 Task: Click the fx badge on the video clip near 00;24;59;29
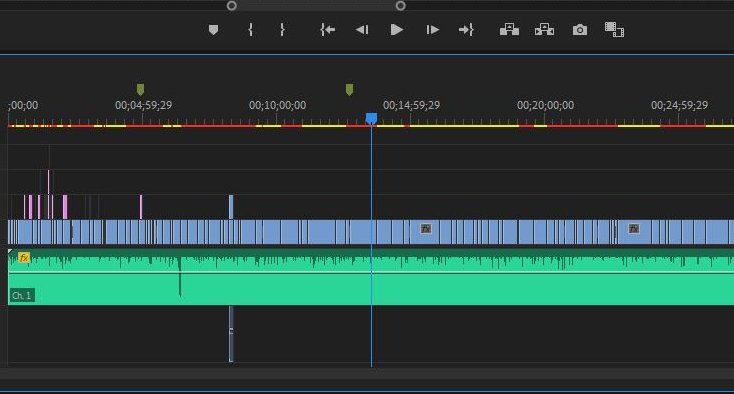[633, 228]
